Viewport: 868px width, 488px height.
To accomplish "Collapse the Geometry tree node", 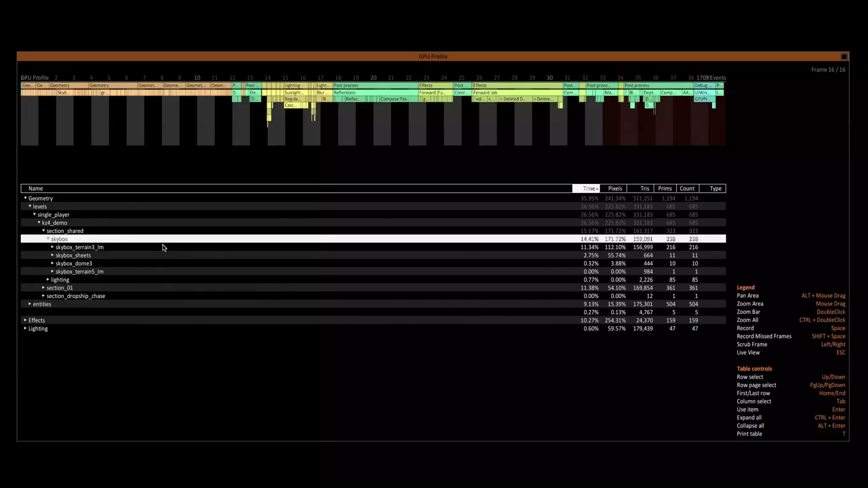I will tap(25, 198).
